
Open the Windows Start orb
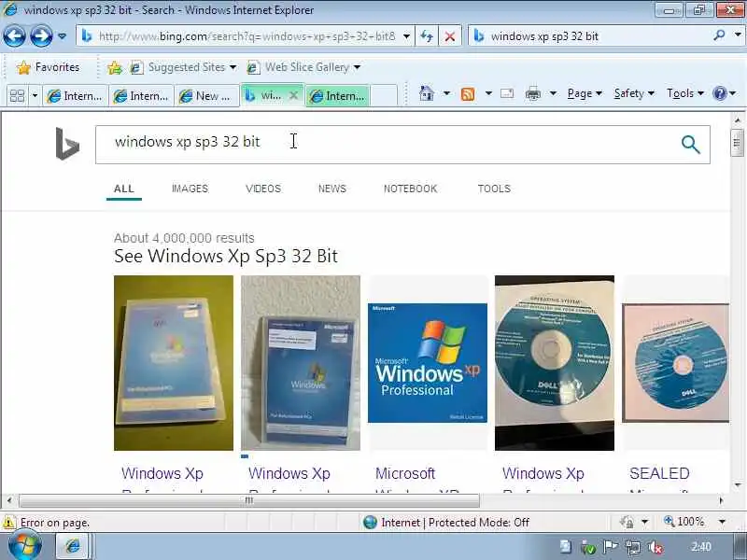coord(25,546)
